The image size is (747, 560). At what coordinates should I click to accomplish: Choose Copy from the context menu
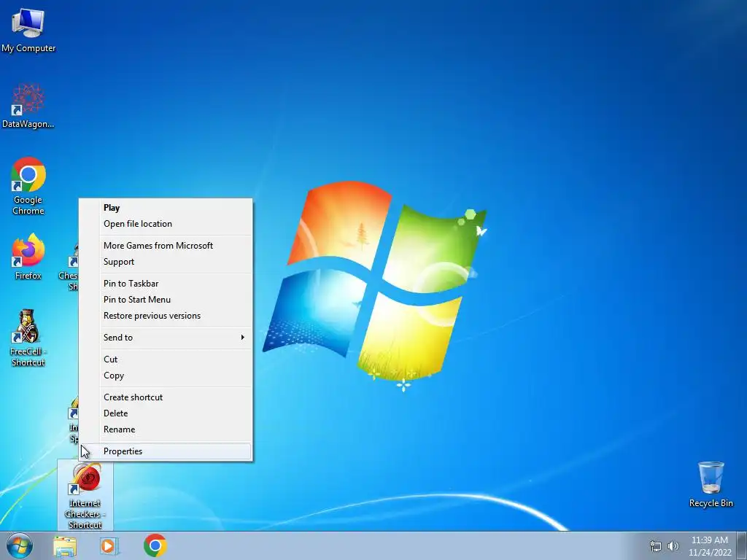pos(166,376)
